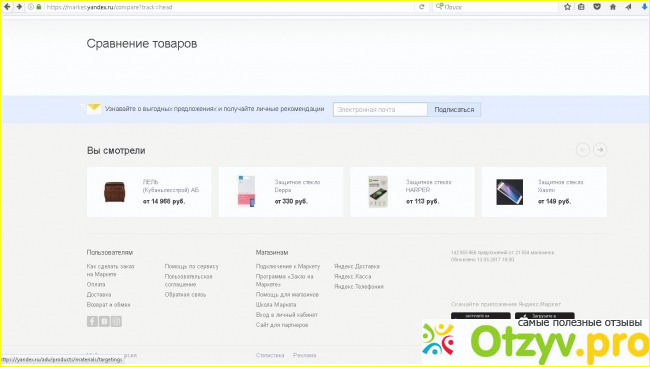The width and height of the screenshot is (650, 367).
Task: Show next viewed items with right arrow
Action: 600,150
